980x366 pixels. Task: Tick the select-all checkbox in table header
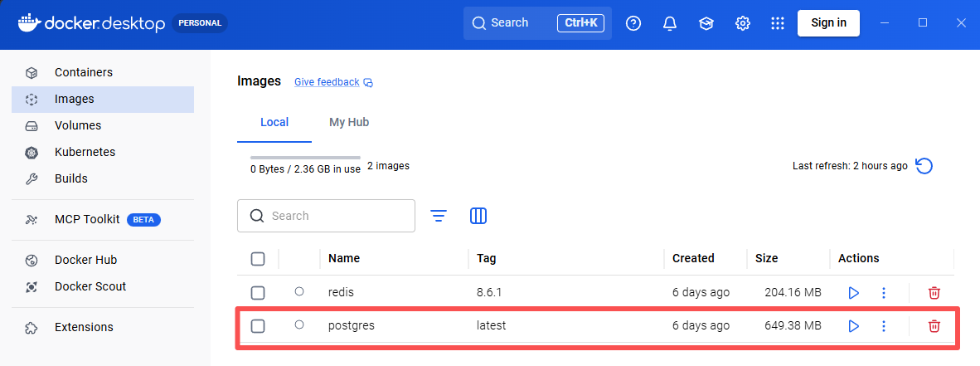(258, 258)
